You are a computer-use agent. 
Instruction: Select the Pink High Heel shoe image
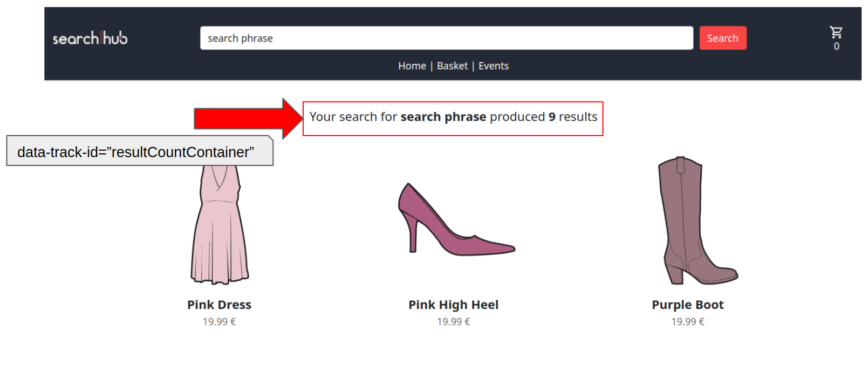pyautogui.click(x=456, y=219)
